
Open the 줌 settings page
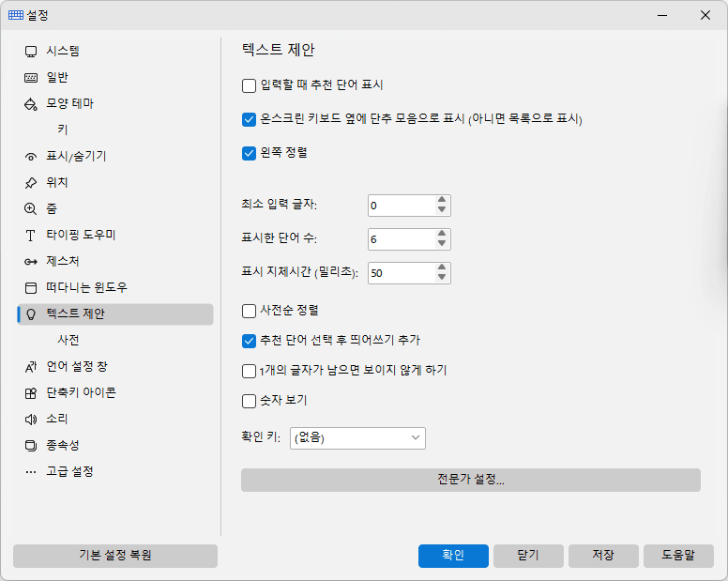[115, 209]
